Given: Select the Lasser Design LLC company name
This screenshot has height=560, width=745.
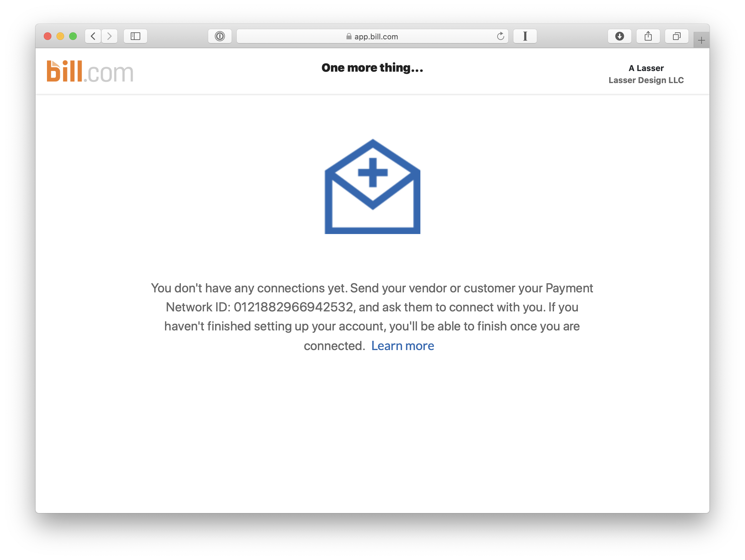Looking at the screenshot, I should click(x=646, y=80).
